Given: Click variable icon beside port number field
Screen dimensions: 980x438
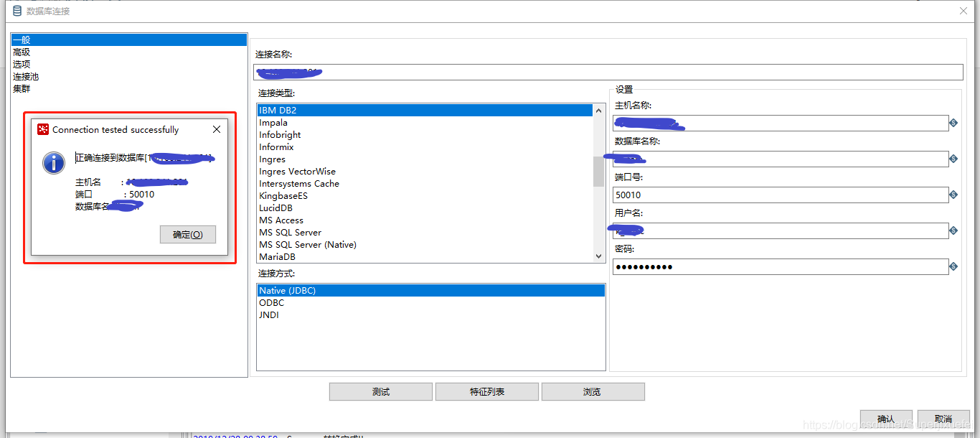Looking at the screenshot, I should click(x=953, y=195).
